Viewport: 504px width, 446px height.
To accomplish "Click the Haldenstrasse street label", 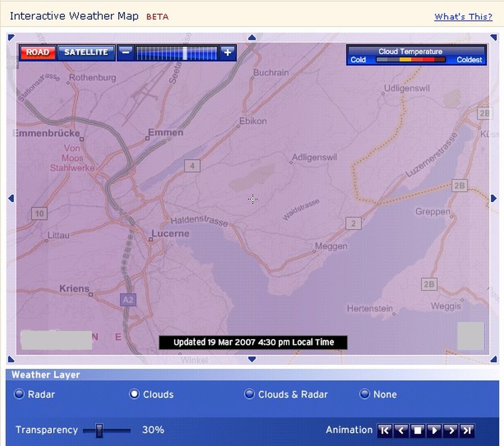I will point(199,221).
